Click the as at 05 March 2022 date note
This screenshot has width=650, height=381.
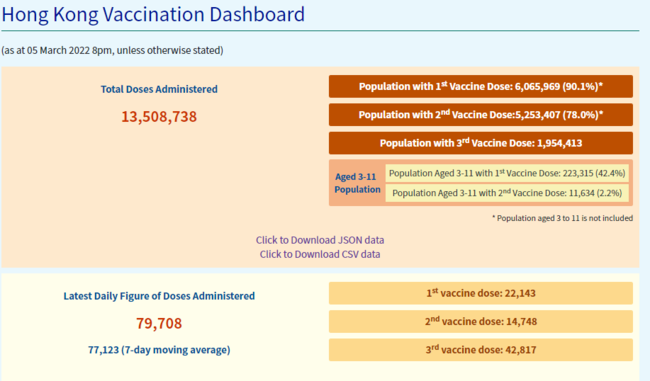[112, 51]
